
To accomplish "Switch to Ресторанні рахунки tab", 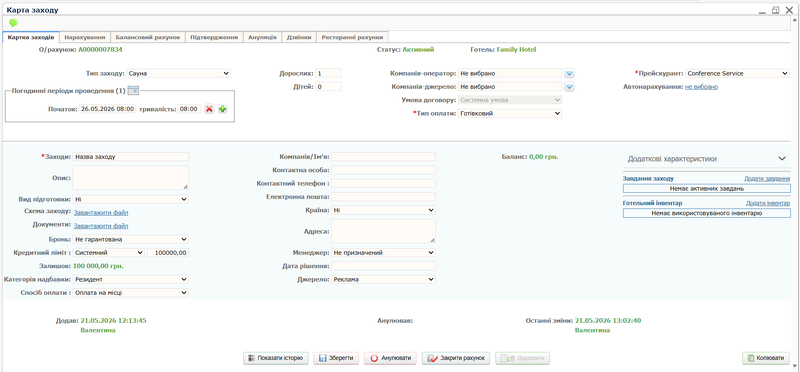I will click(353, 37).
